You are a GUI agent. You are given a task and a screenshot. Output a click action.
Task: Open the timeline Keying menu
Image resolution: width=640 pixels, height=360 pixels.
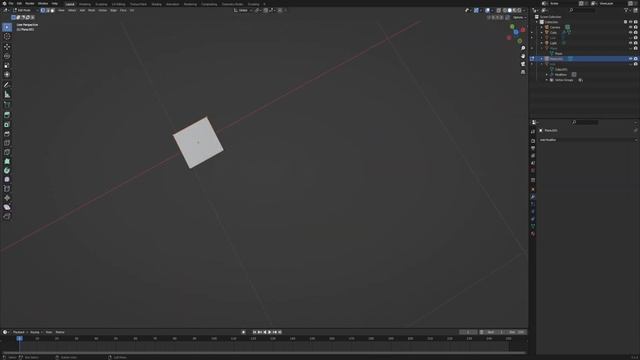click(35, 332)
